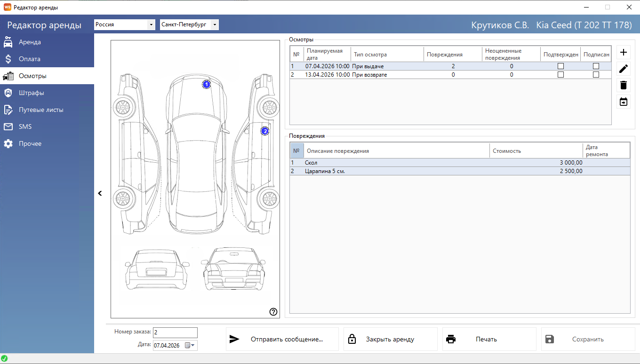Viewport: 640px width, 364px height.
Task: Open the Санкт-Петербург city dropdown
Action: click(x=189, y=24)
